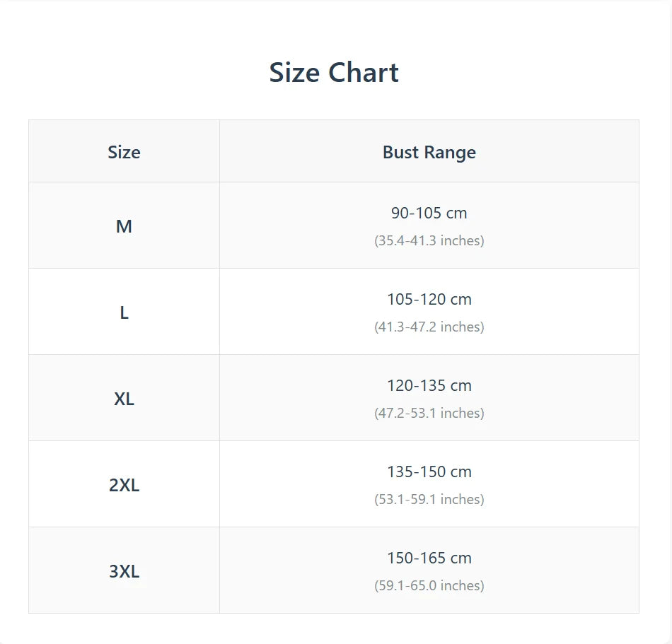Click the '90-105 cm' bust range
Image resolution: width=672 pixels, height=644 pixels.
point(429,213)
